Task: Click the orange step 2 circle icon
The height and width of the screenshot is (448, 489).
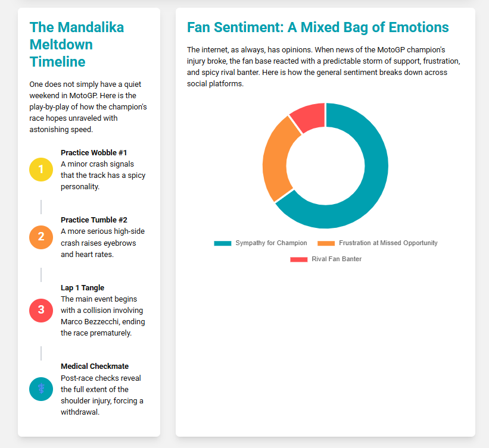Action: click(x=41, y=237)
